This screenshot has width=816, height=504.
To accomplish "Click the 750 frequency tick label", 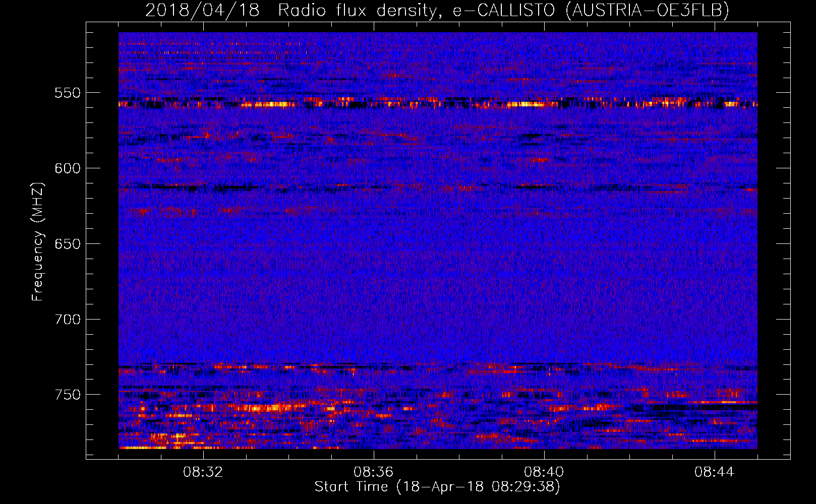I will 68,395.
